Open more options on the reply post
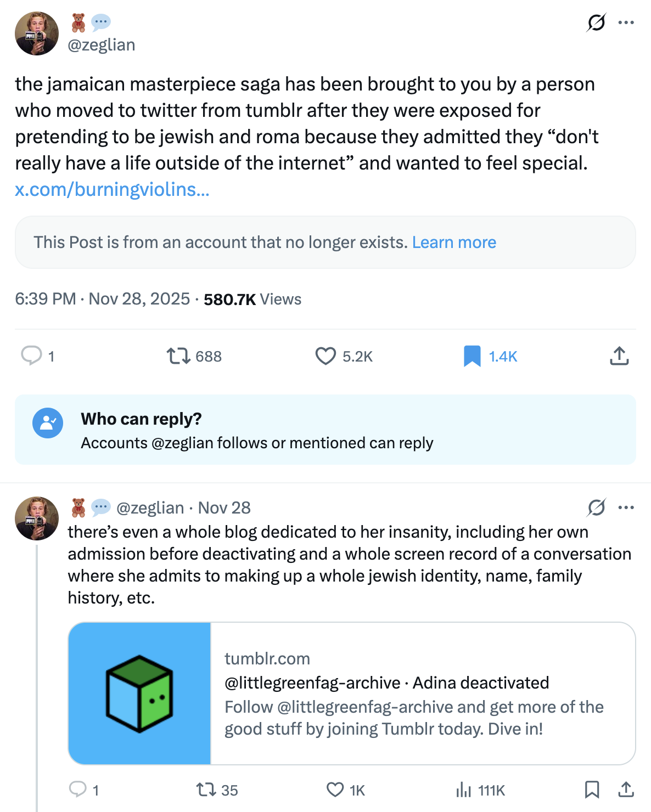 626,507
